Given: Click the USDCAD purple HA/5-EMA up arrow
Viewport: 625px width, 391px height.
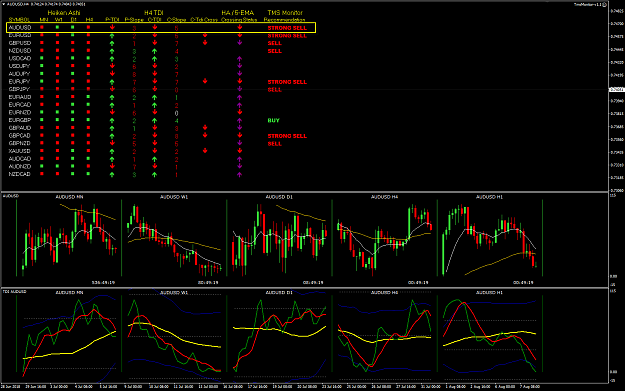Looking at the screenshot, I should click(x=240, y=59).
